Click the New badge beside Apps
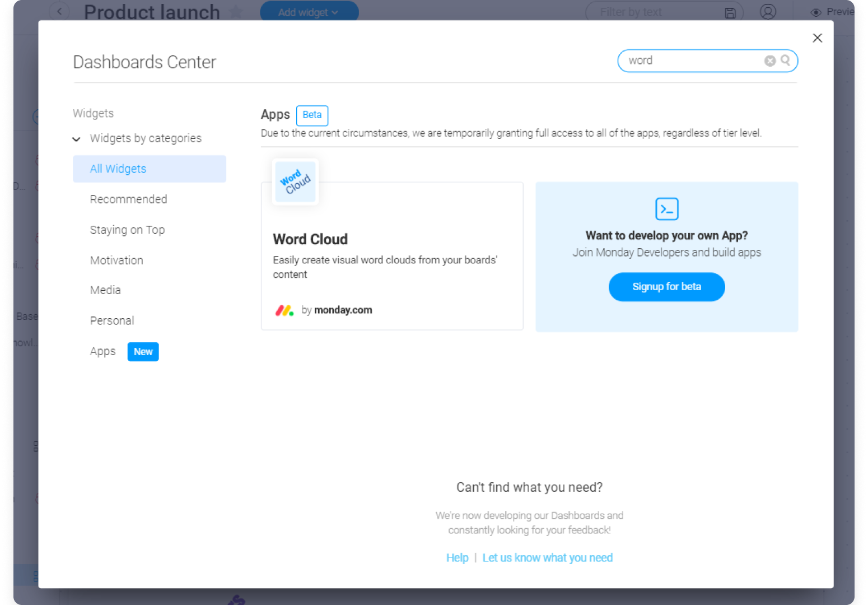 [143, 352]
